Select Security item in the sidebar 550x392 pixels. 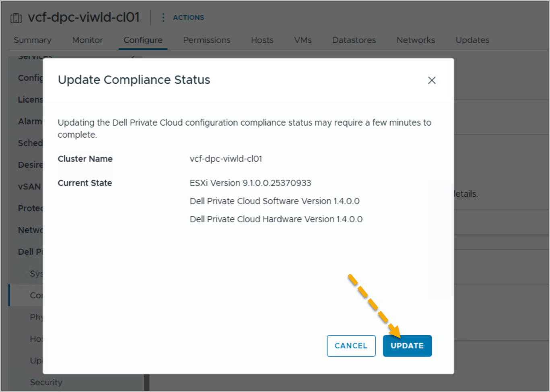click(x=46, y=382)
